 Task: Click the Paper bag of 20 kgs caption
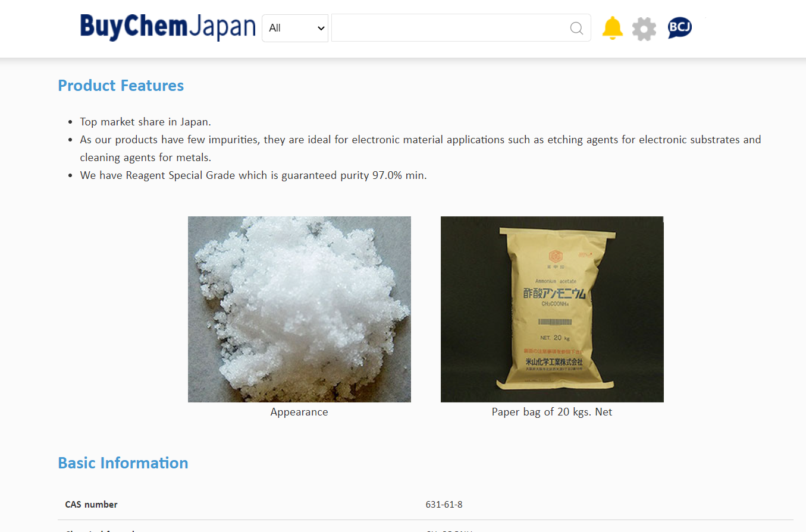[552, 412]
